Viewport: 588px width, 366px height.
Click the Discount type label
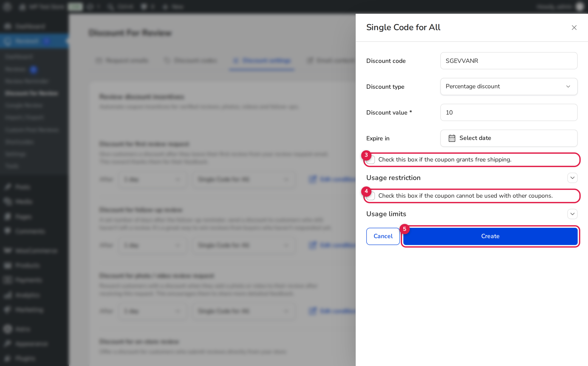click(385, 87)
